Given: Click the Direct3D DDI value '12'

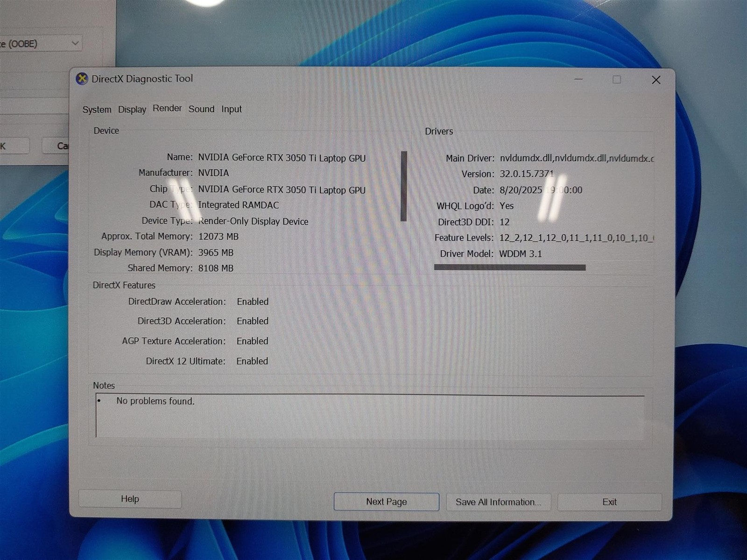Looking at the screenshot, I should [505, 222].
